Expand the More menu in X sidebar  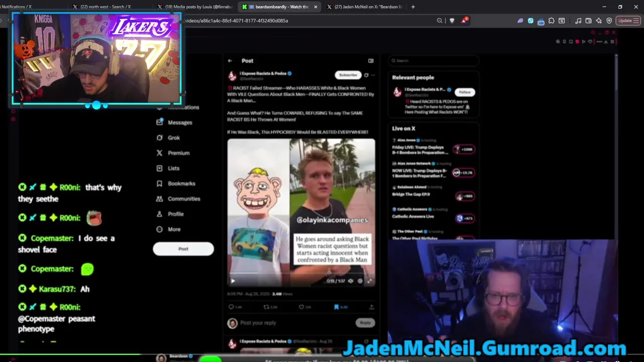click(x=169, y=229)
